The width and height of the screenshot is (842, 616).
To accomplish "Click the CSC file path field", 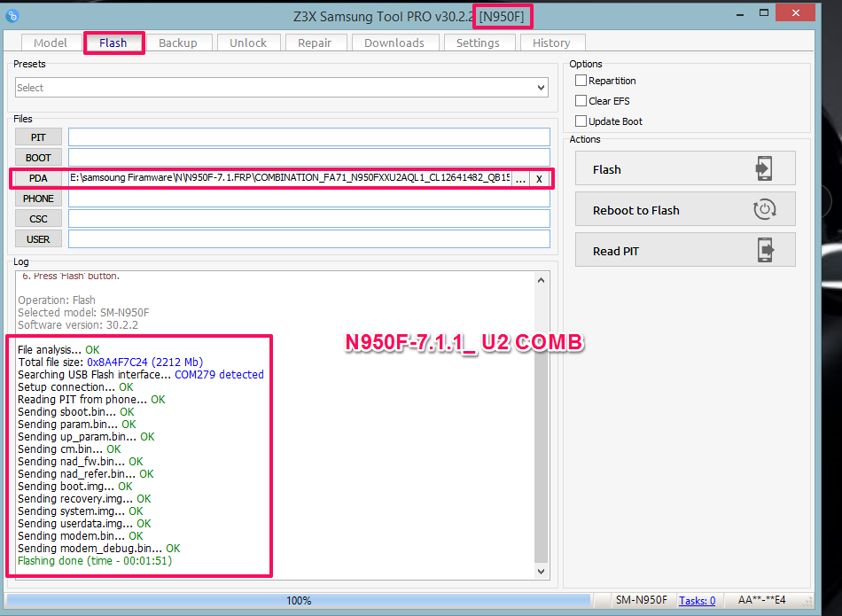I will (x=308, y=219).
